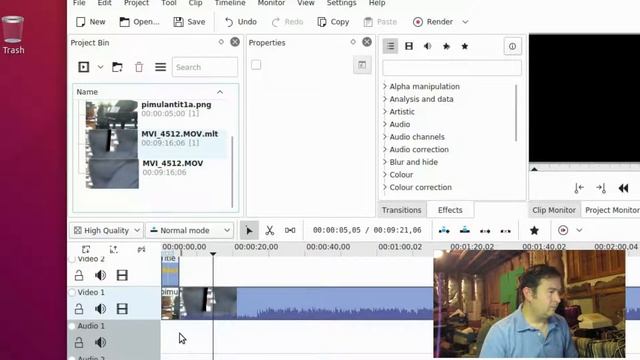Open the Normal mode dropdown
The width and height of the screenshot is (640, 360).
point(190,231)
